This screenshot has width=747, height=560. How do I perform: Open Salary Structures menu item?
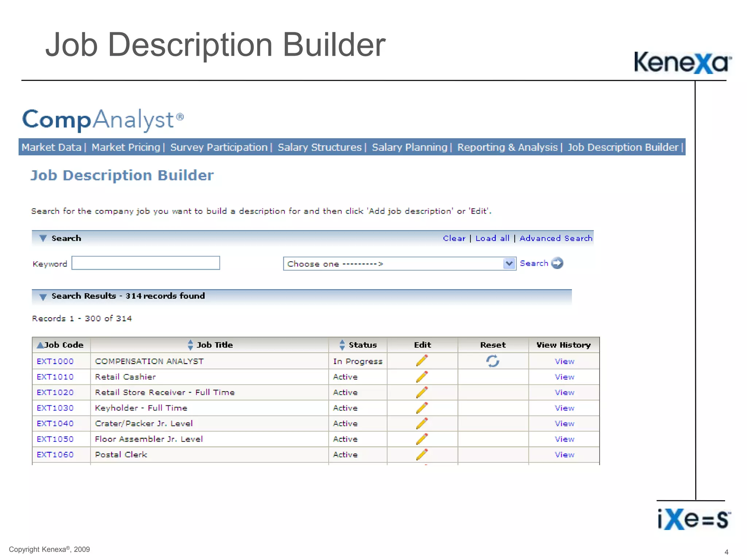point(320,147)
